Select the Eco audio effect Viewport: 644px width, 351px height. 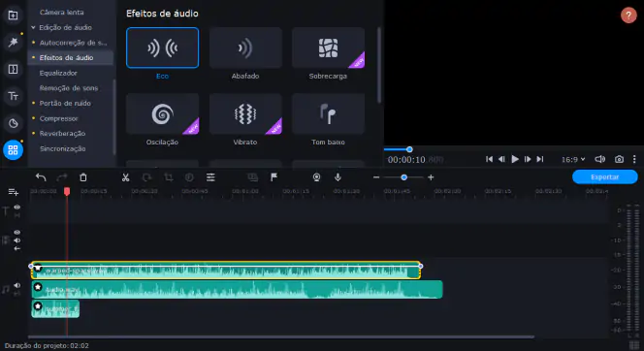click(162, 48)
